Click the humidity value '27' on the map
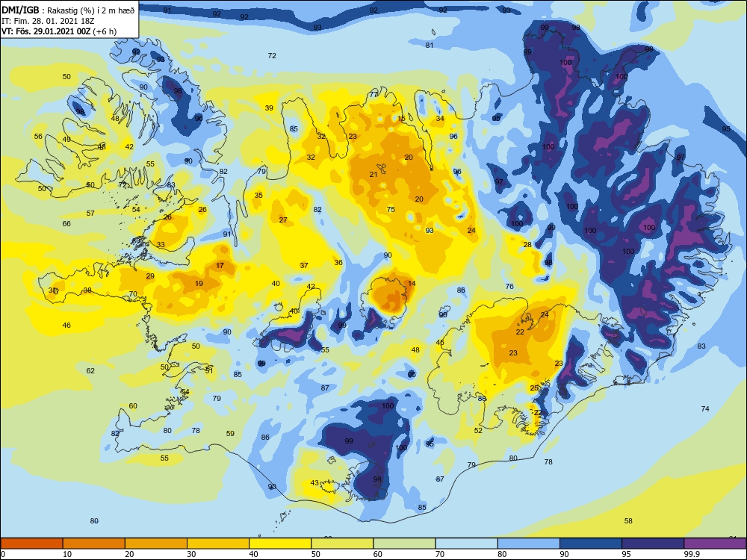747x560 pixels. (x=283, y=220)
